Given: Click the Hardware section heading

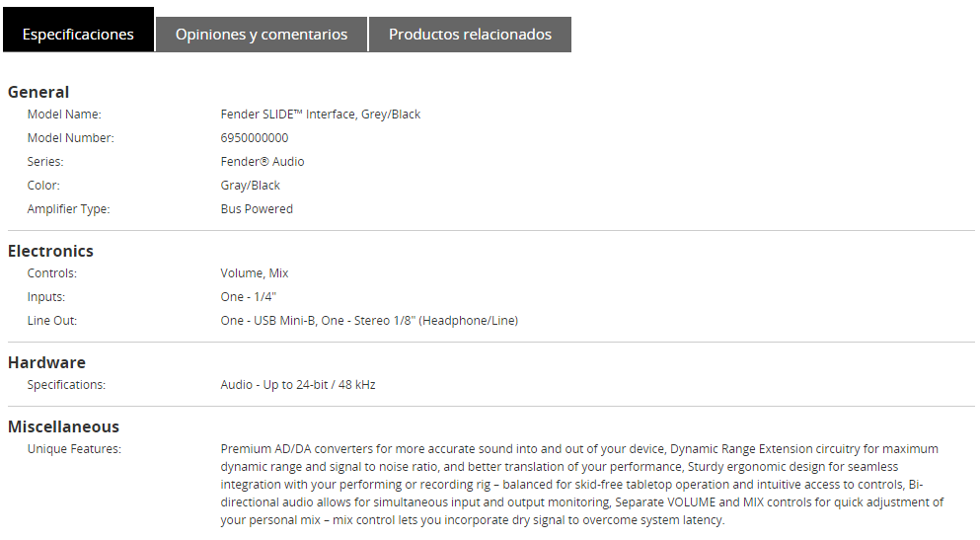Looking at the screenshot, I should point(46,362).
